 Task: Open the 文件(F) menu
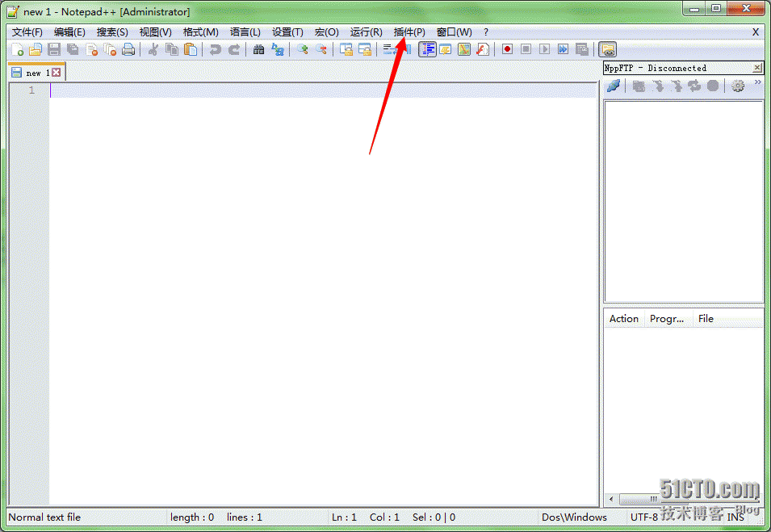tap(27, 32)
